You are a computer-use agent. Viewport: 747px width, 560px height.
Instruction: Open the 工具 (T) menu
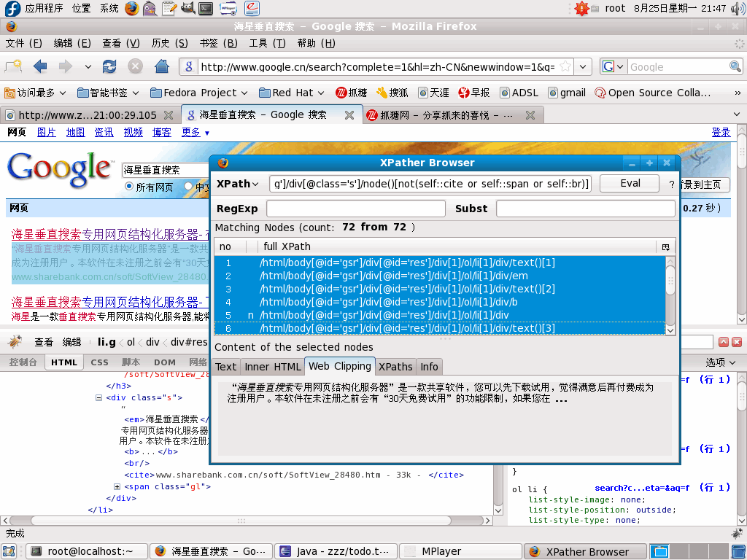tap(267, 43)
